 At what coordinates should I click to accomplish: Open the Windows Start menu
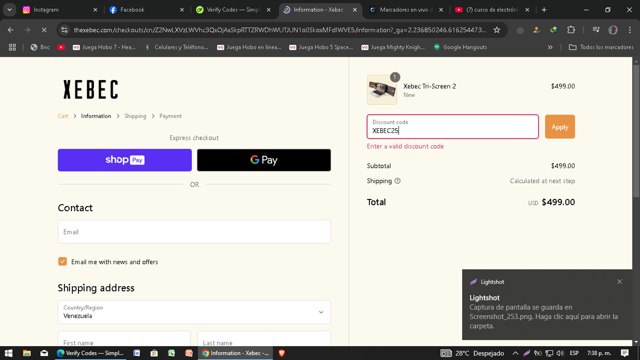(x=9, y=353)
